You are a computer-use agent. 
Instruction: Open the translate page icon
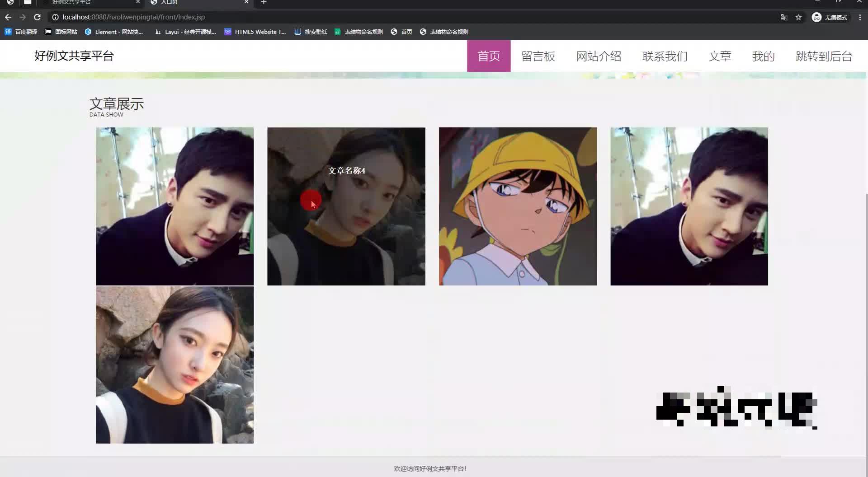coord(784,17)
